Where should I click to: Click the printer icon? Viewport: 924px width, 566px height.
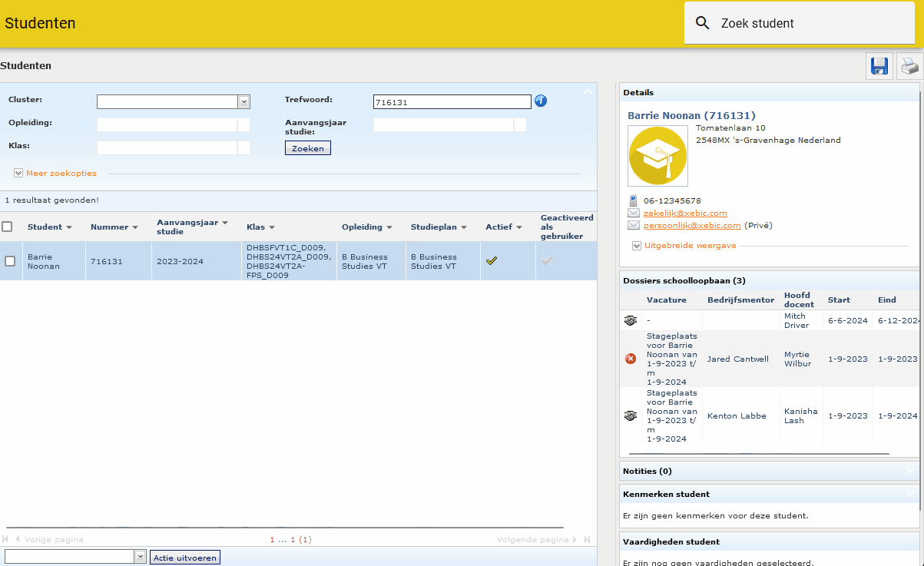(910, 67)
